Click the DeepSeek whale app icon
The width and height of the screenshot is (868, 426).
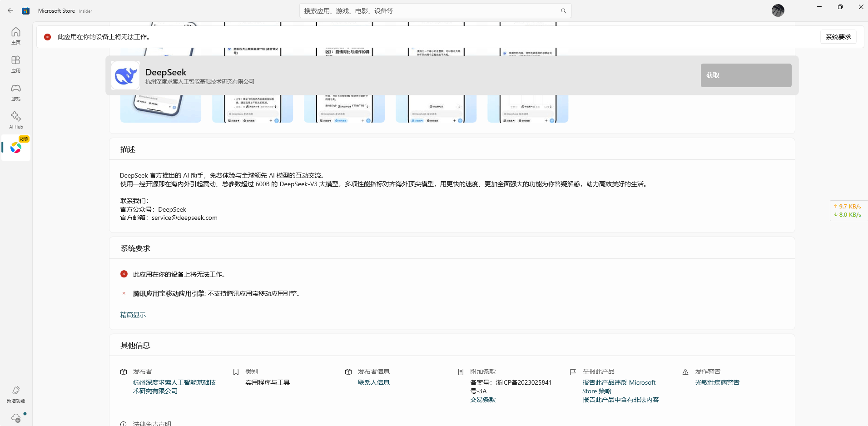pos(125,75)
